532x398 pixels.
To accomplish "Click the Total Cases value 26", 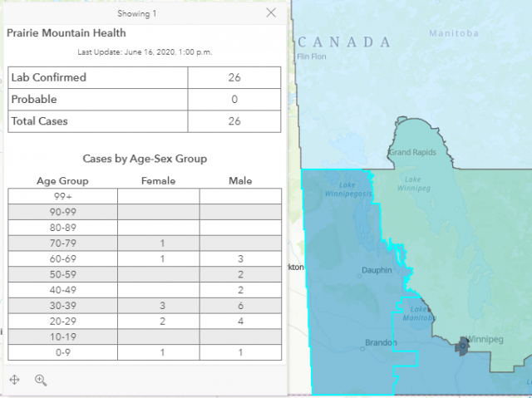I will coord(234,121).
